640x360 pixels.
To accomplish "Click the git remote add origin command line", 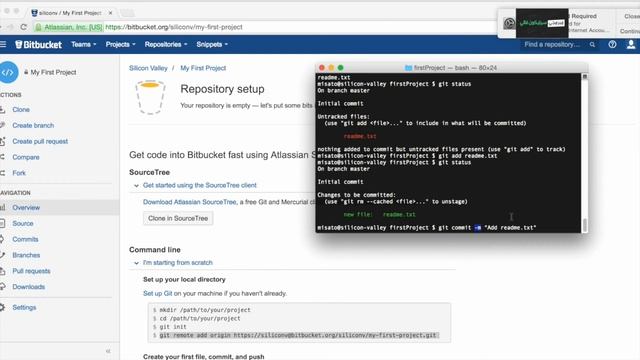I will pyautogui.click(x=298, y=335).
